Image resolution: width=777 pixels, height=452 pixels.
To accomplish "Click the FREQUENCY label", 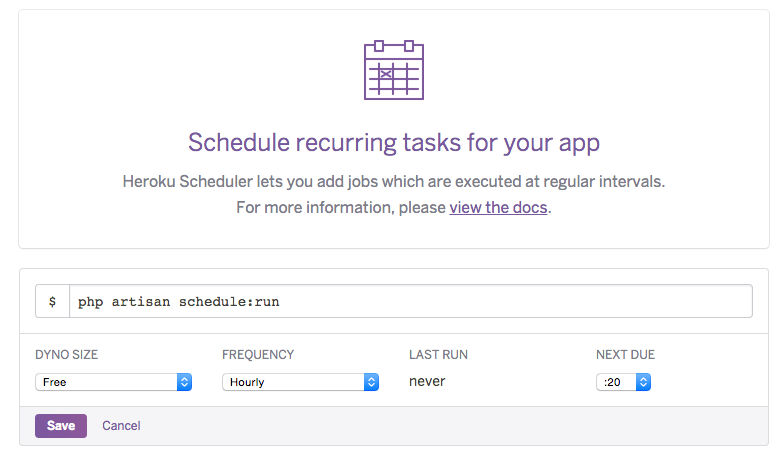I will pos(258,355).
